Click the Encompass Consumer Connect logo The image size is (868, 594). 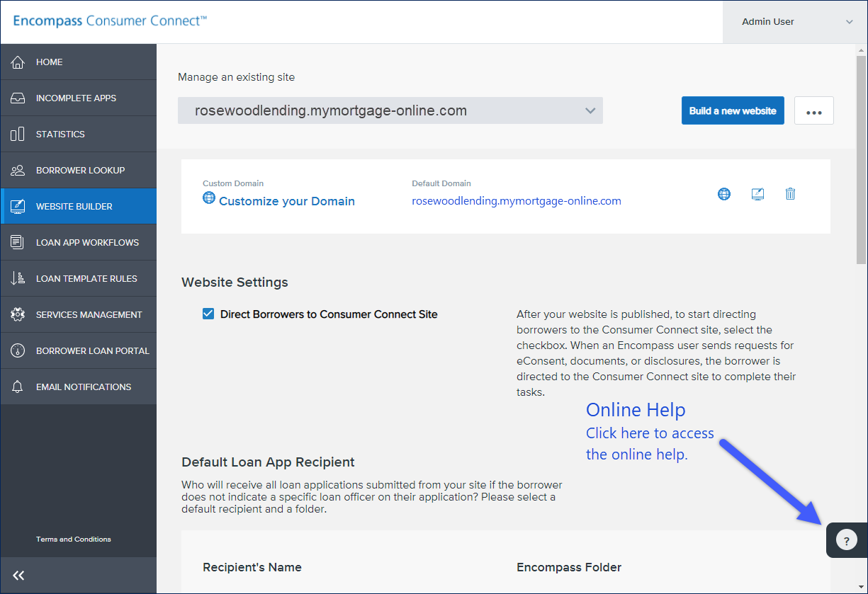click(111, 21)
